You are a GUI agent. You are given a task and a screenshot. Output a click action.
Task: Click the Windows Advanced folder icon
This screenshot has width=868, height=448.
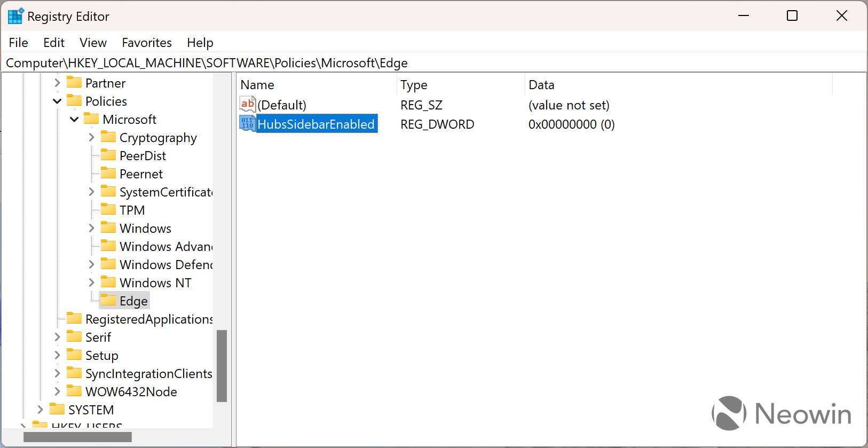[x=108, y=246]
